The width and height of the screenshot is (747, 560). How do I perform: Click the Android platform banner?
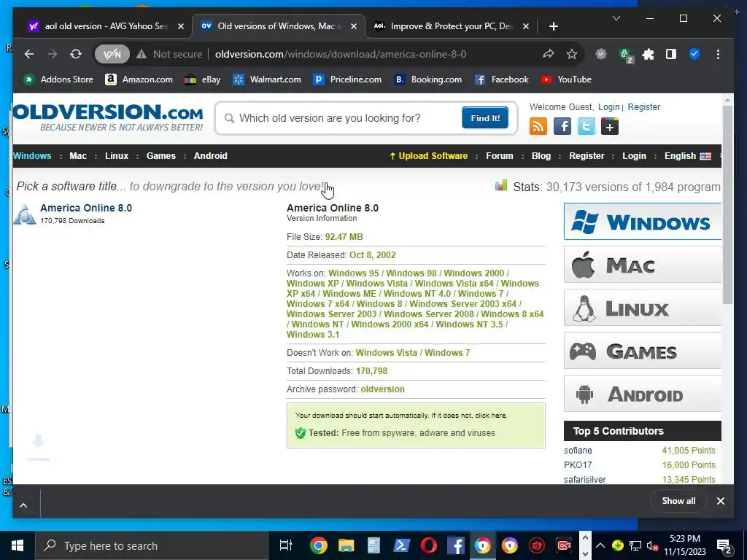(643, 393)
